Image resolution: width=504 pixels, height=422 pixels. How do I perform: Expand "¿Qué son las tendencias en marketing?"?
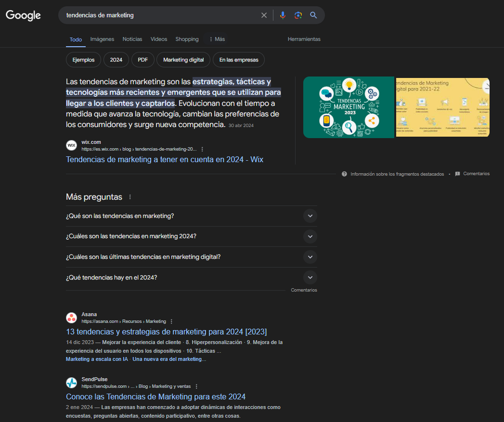click(x=310, y=216)
